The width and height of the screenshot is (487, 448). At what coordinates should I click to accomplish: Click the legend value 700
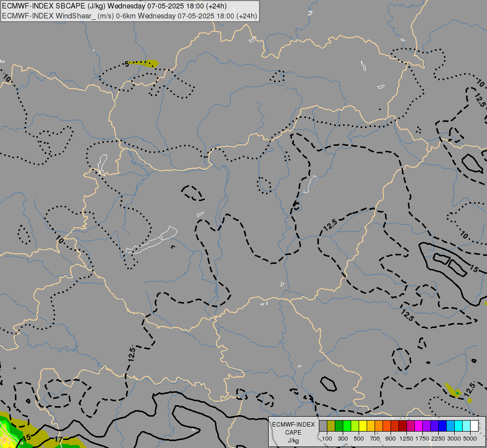375,439
